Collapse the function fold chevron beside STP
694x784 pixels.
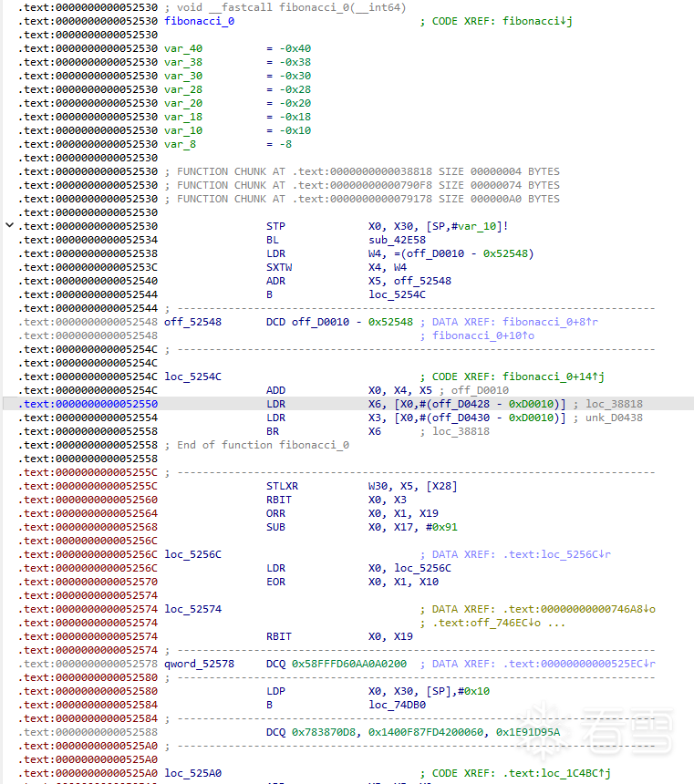pos(9,225)
